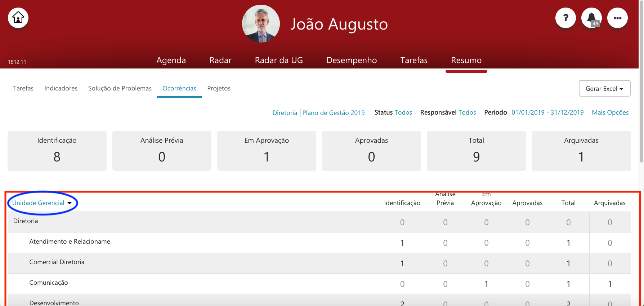This screenshot has width=644, height=306.
Task: Click the Arquivadas column header in table
Action: coord(609,203)
